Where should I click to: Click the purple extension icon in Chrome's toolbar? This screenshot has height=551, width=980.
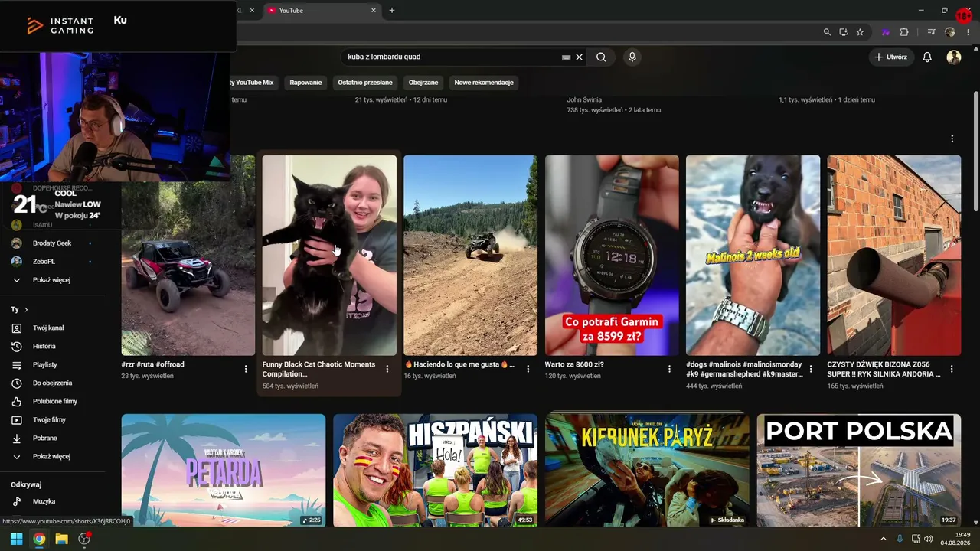coord(886,32)
